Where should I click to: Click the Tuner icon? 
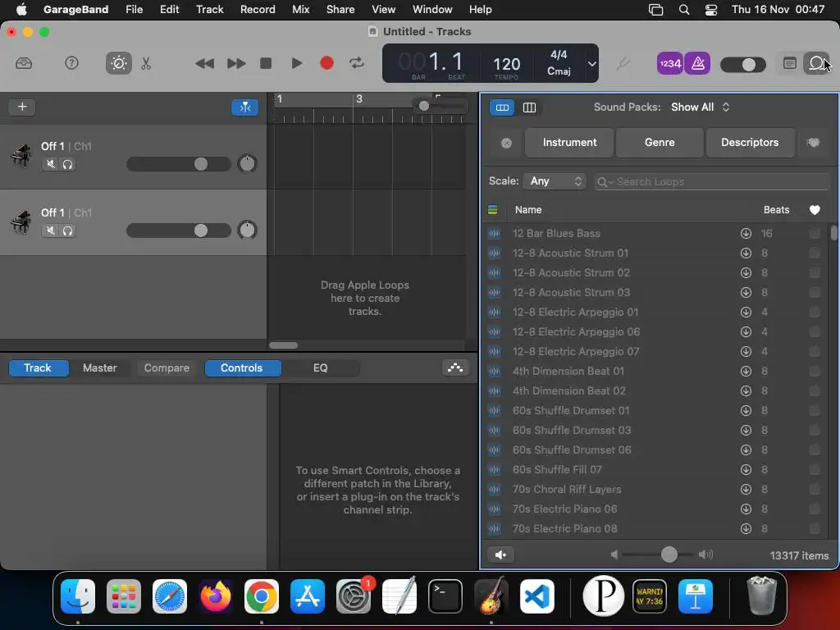pos(623,63)
